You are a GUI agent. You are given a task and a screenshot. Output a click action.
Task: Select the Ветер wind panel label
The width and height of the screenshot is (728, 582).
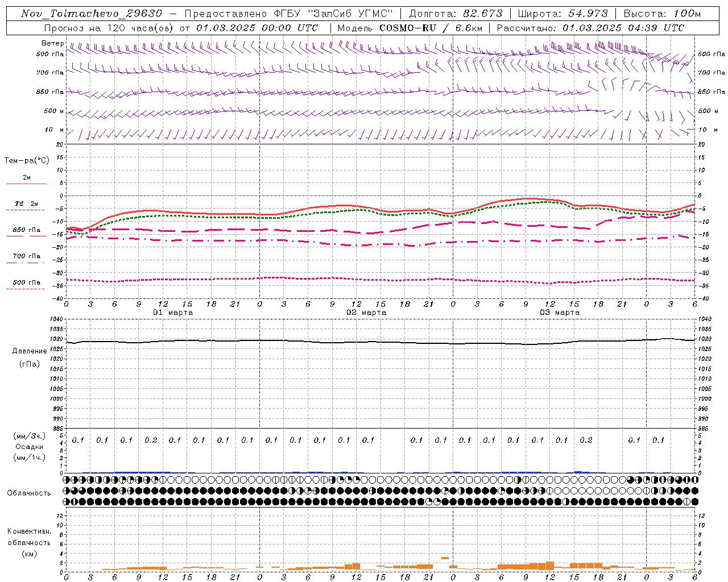[52, 43]
